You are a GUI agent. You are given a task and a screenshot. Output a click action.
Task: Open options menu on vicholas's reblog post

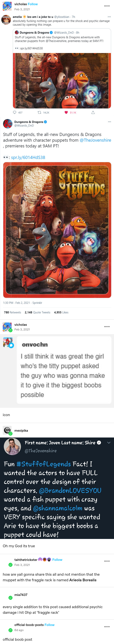click(107, 327)
